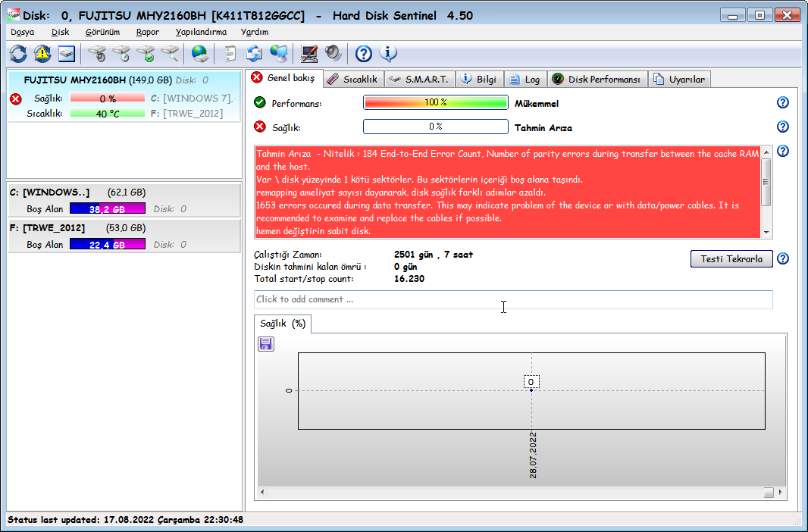Click the 28.07.2022 date label on graph
The image size is (808, 532).
point(533,455)
